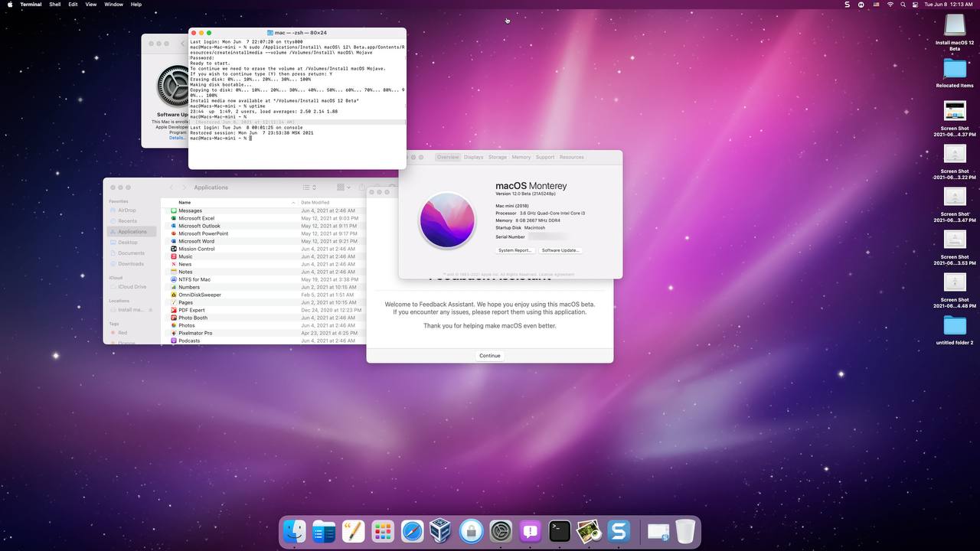Viewport: 980px width, 551px height.
Task: Select Mission Control in Applications list
Action: click(x=263, y=249)
